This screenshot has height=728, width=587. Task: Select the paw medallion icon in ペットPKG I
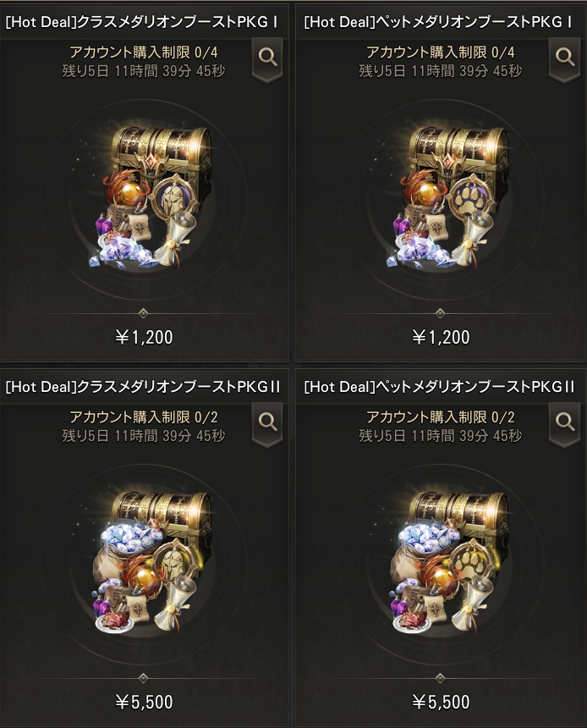point(468,199)
